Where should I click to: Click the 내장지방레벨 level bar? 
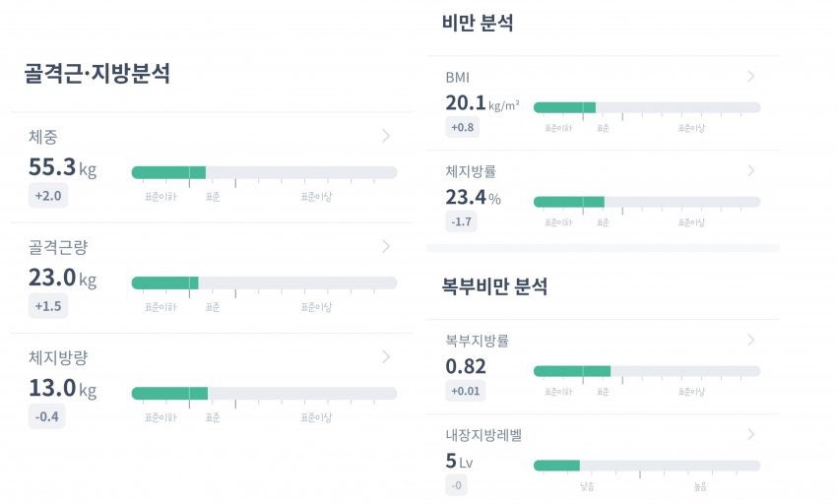tap(646, 466)
